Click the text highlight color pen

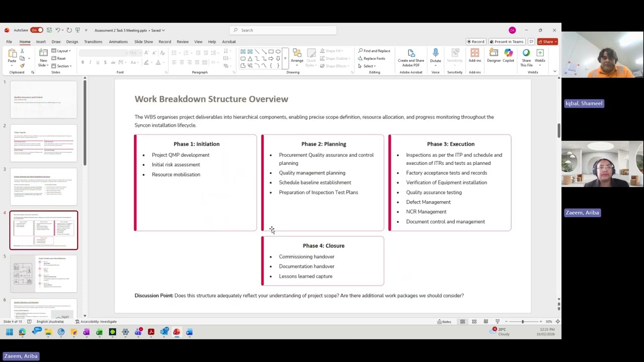click(x=146, y=62)
